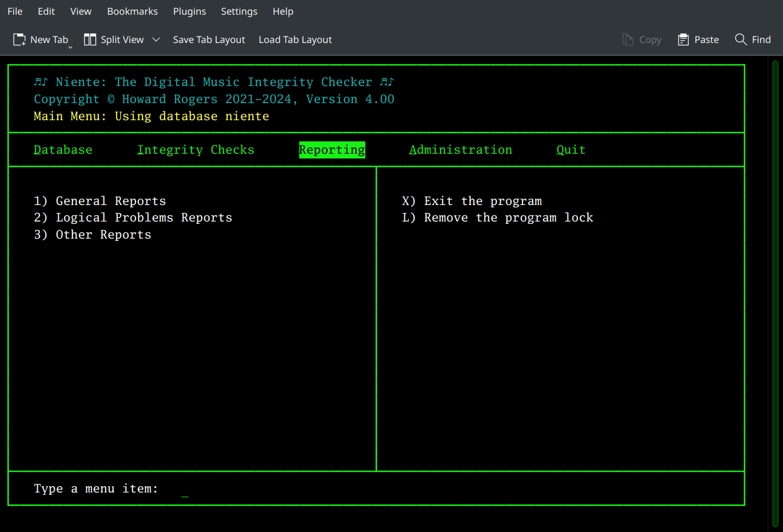The image size is (783, 532).
Task: Select the Database menu heading
Action: pos(62,150)
